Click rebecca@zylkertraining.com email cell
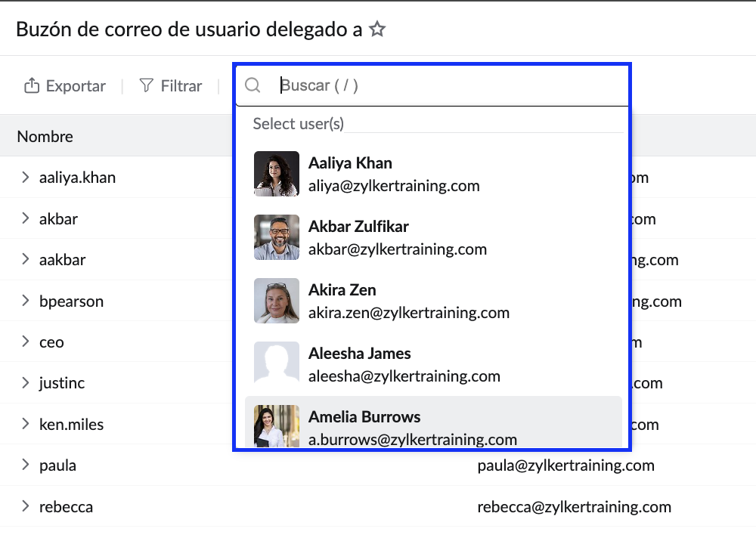Image resolution: width=756 pixels, height=538 pixels. 574,507
